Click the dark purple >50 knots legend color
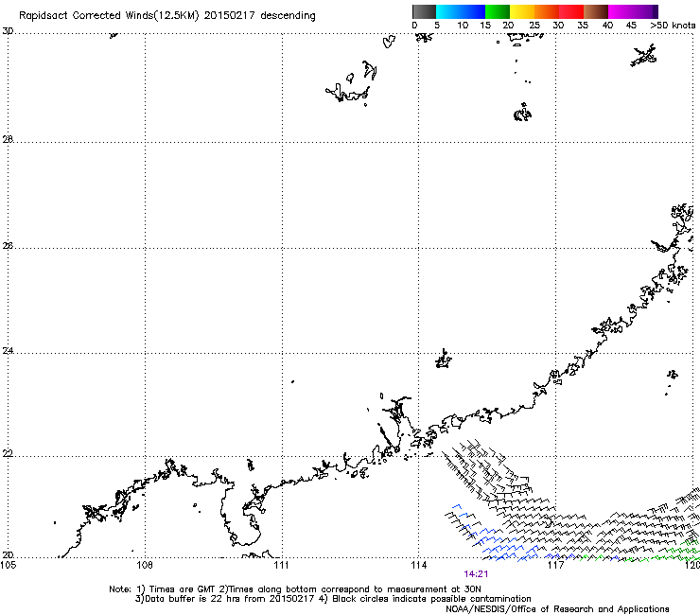This screenshot has height=615, width=700. pyautogui.click(x=655, y=11)
